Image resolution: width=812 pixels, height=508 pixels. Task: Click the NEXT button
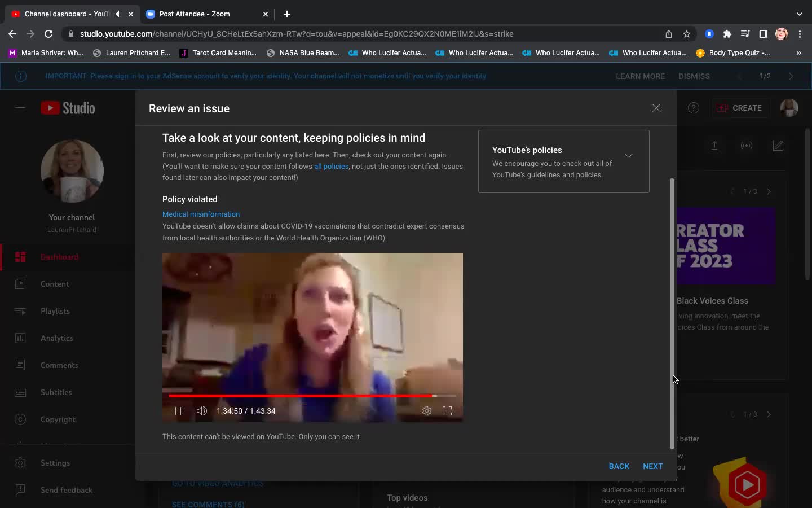click(x=652, y=466)
